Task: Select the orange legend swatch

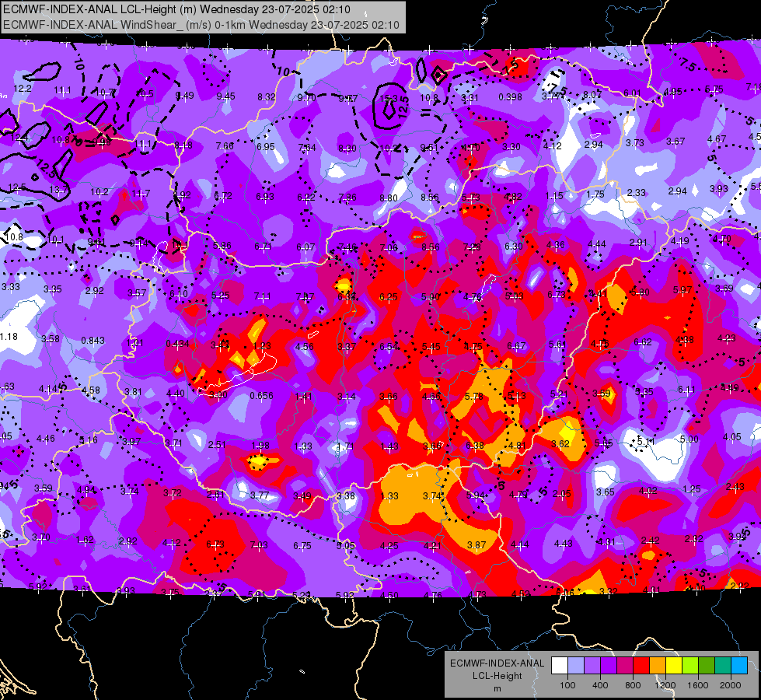Action: point(658,666)
